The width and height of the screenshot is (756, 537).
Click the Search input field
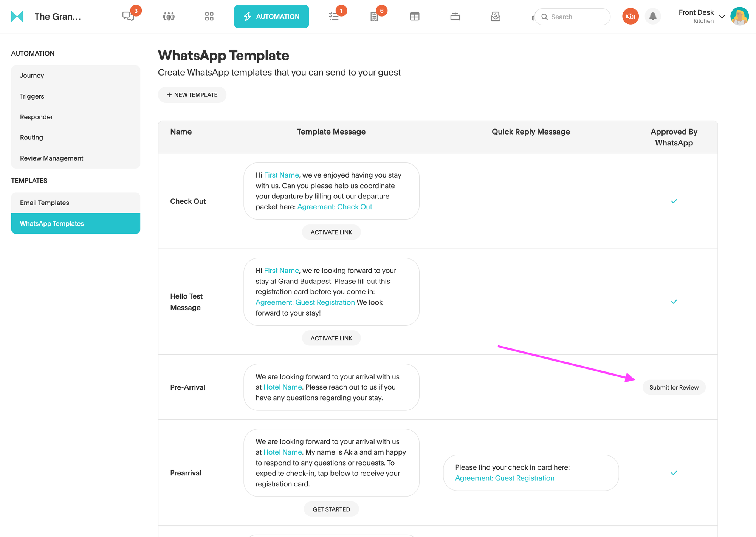tap(572, 16)
